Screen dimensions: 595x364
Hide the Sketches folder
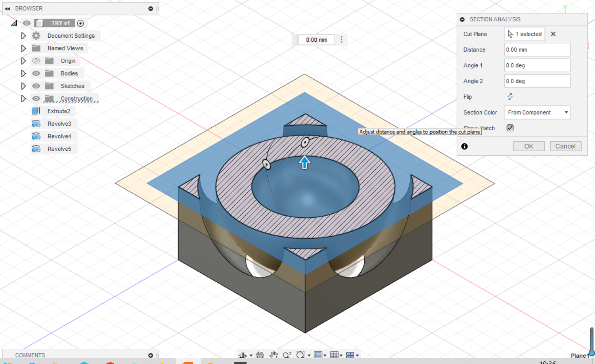click(x=36, y=86)
